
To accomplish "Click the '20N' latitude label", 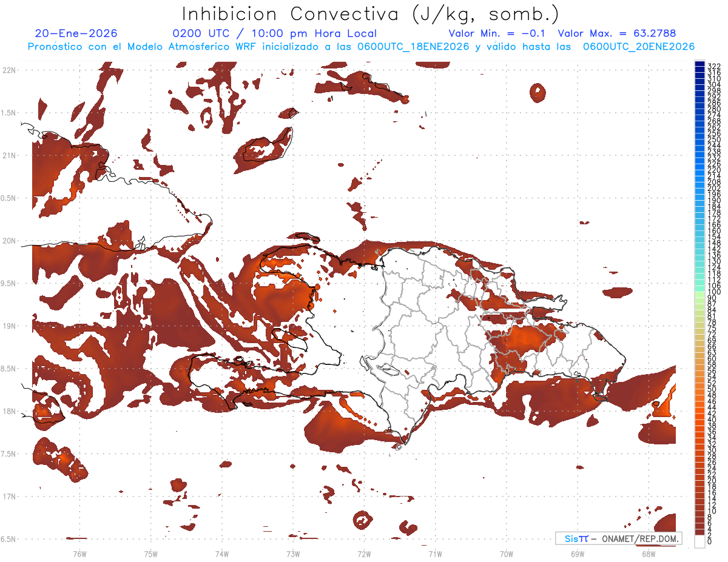I will 9,241.
